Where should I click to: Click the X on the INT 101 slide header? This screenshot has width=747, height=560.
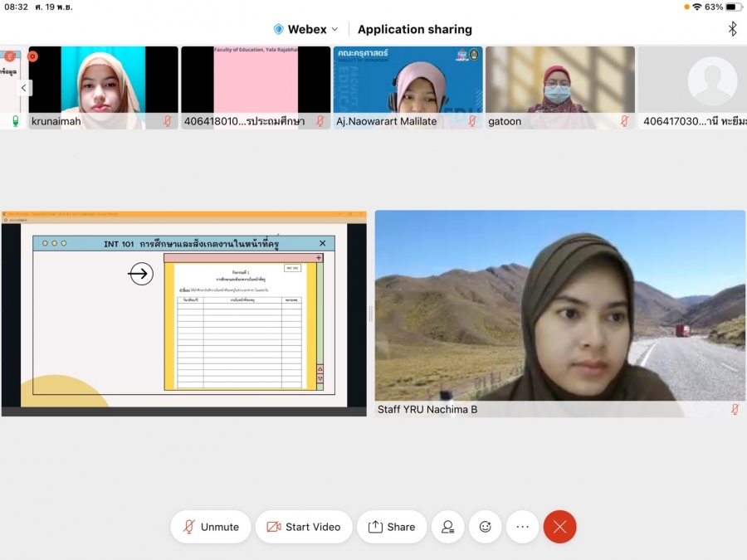point(323,243)
